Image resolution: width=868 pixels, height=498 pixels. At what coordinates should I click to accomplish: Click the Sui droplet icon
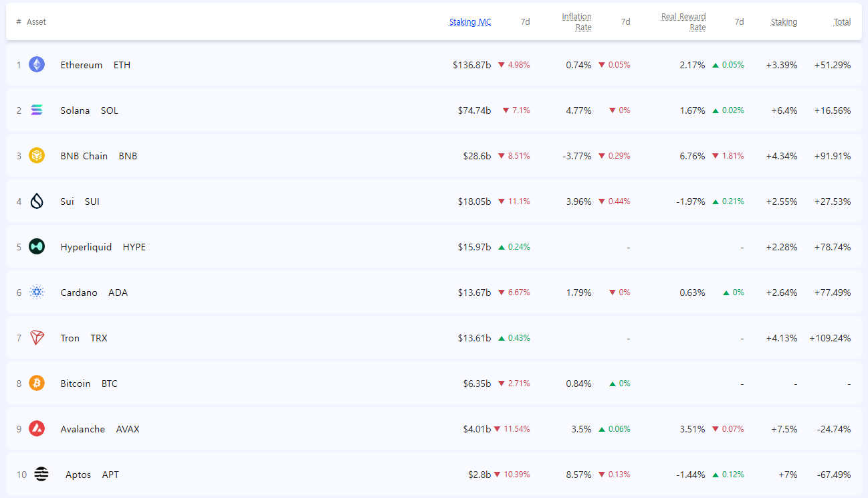coord(37,201)
